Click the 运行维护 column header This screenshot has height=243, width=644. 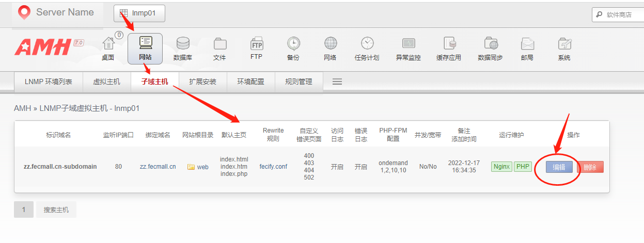[x=511, y=135]
